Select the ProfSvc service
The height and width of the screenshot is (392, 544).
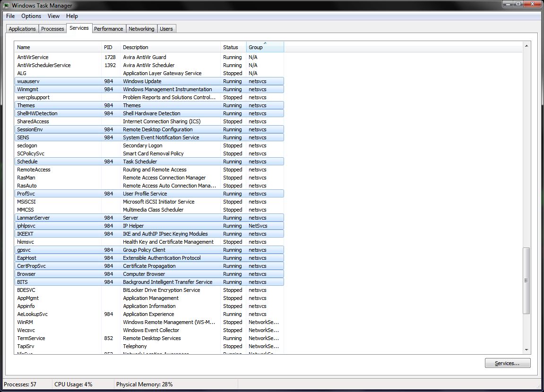tap(149, 194)
